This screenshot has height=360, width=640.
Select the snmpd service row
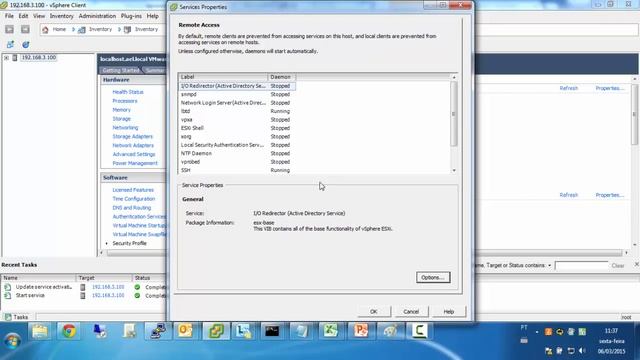click(237, 94)
